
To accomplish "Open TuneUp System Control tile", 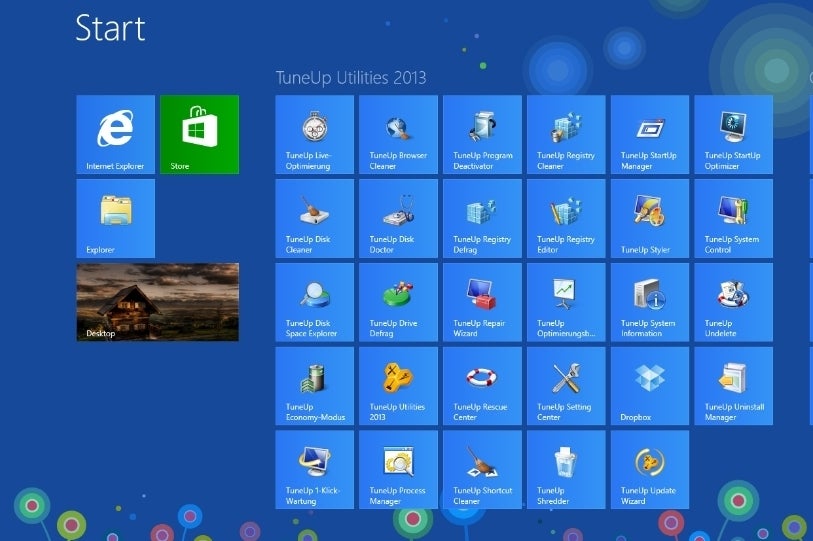I will coord(734,218).
